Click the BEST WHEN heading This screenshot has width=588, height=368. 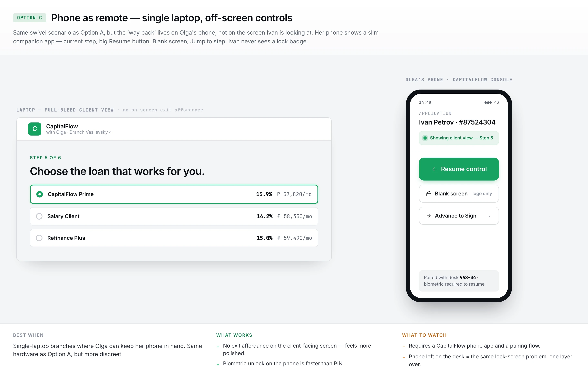[28, 335]
